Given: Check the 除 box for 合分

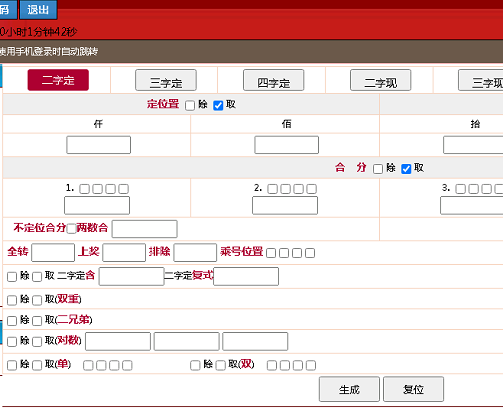Looking at the screenshot, I should click(378, 169).
